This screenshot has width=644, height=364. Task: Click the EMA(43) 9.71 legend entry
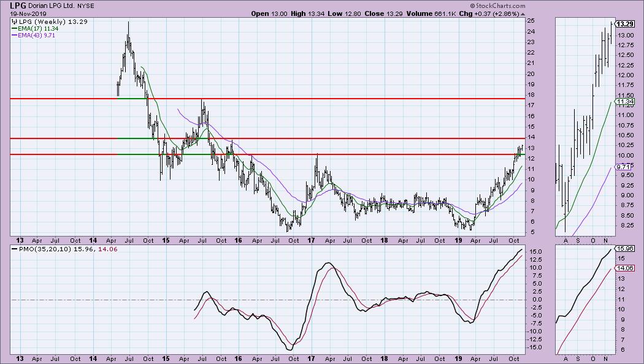coord(36,36)
